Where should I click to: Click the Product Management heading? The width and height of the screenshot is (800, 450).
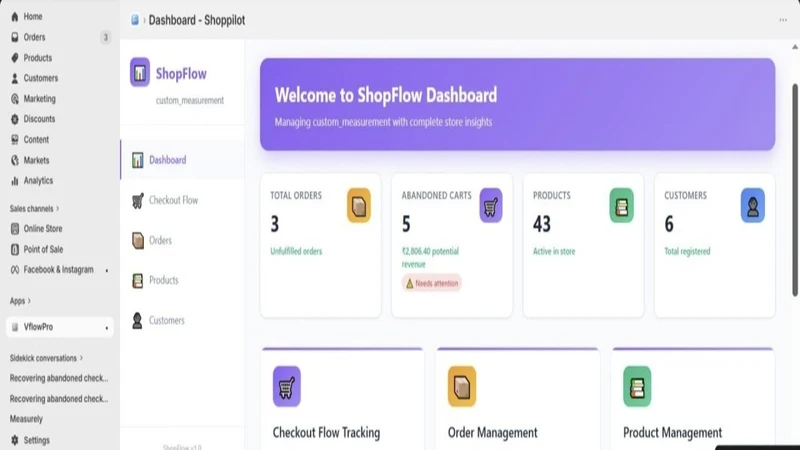click(x=672, y=433)
